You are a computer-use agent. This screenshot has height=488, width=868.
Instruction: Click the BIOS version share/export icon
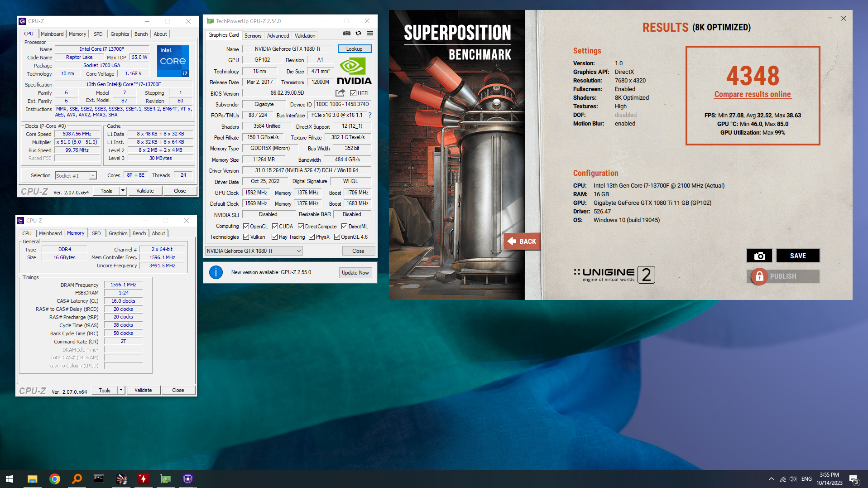click(340, 93)
